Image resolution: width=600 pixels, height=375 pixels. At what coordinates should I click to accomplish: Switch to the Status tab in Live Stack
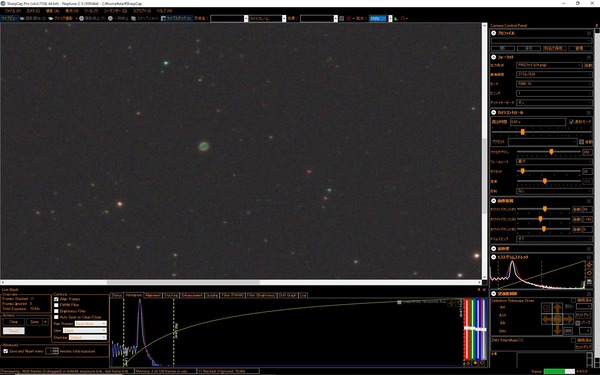pos(117,295)
